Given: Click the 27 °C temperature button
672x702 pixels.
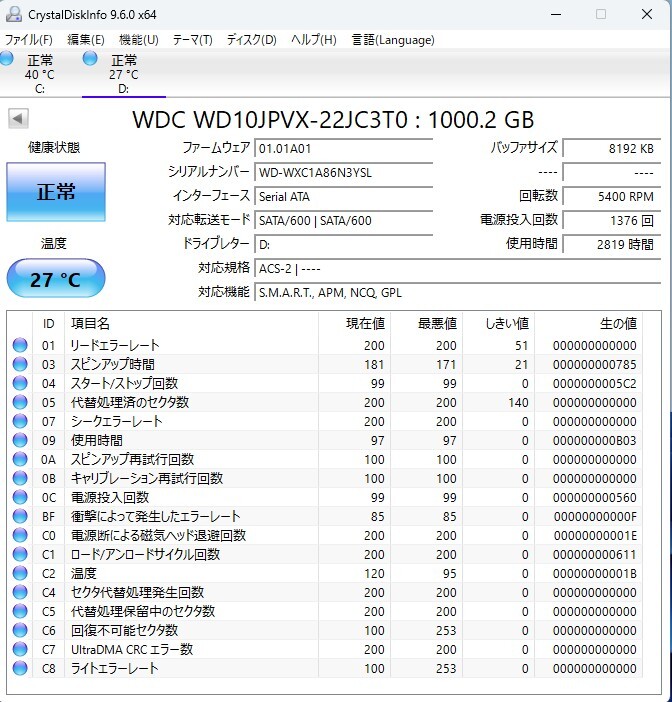Looking at the screenshot, I should click(56, 278).
